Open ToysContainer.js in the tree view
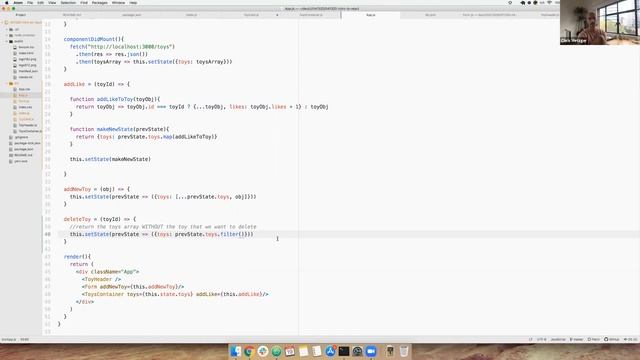 click(30, 131)
